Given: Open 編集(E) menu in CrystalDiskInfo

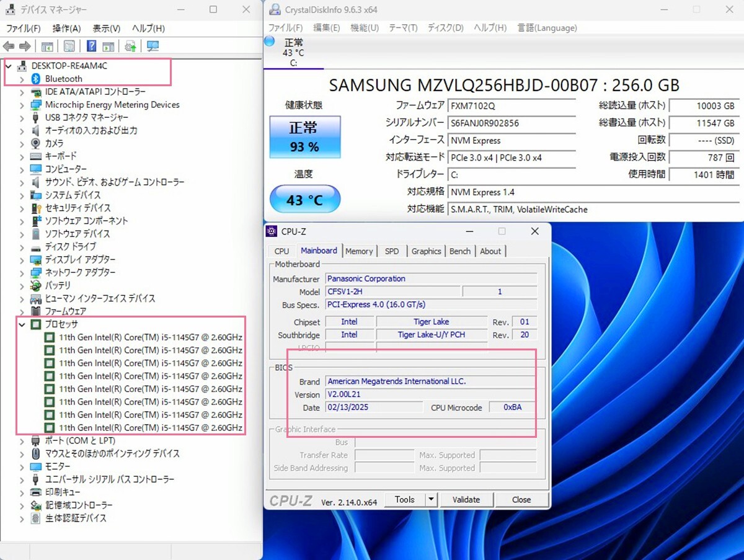Looking at the screenshot, I should pyautogui.click(x=327, y=28).
